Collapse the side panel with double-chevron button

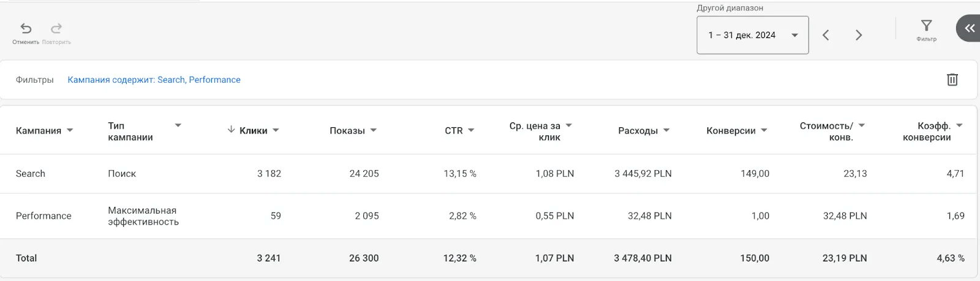pos(969,28)
